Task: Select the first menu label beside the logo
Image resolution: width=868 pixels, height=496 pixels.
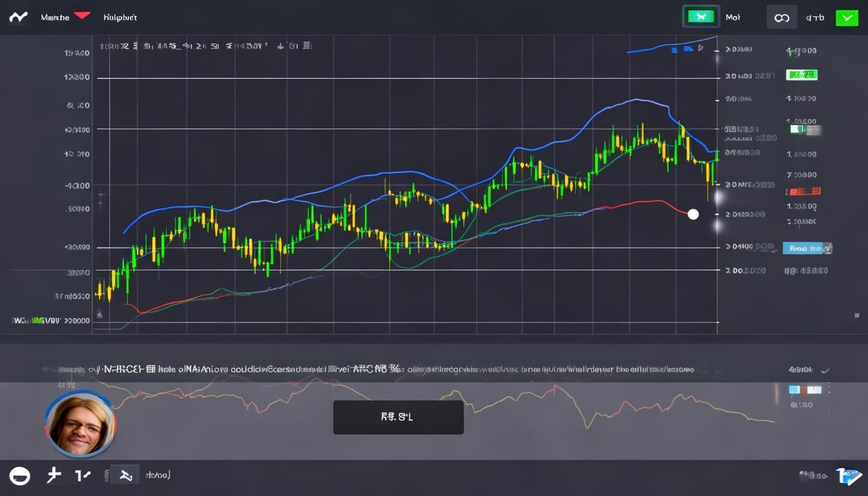Action: tap(55, 18)
